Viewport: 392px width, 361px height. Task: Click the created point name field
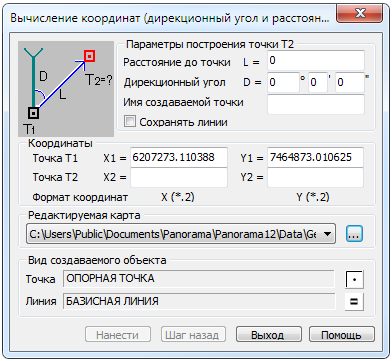click(316, 104)
